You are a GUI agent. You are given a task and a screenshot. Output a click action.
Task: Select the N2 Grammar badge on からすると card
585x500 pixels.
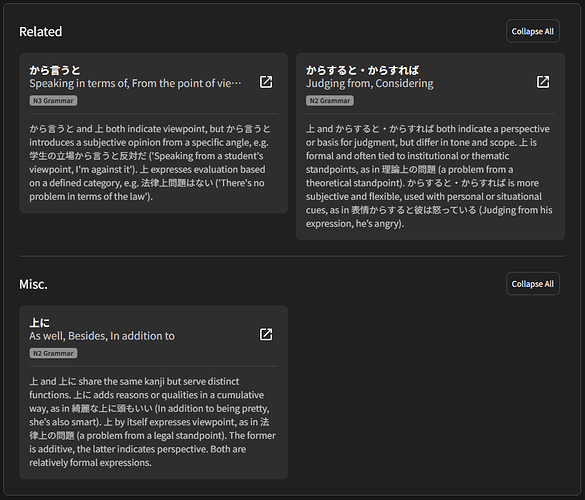pyautogui.click(x=330, y=101)
